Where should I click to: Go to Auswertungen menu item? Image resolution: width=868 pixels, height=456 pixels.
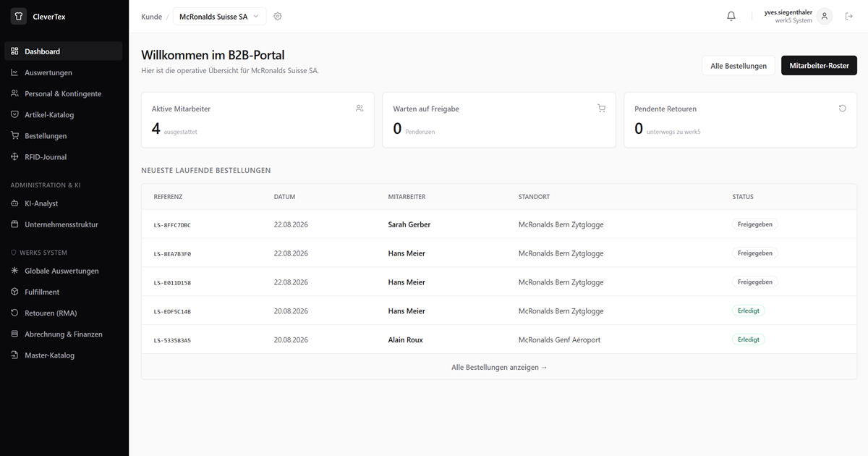click(64, 72)
